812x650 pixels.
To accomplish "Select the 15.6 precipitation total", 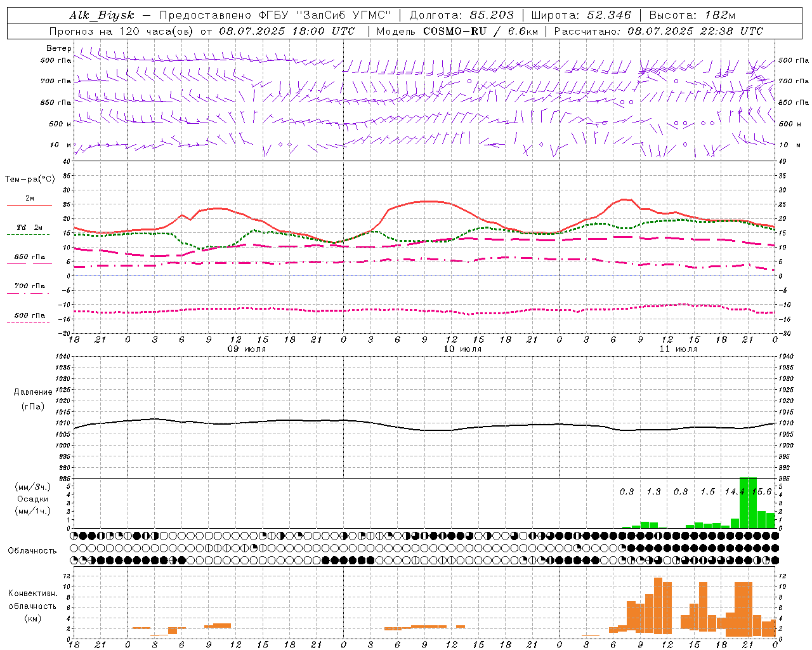I will coord(762,491).
